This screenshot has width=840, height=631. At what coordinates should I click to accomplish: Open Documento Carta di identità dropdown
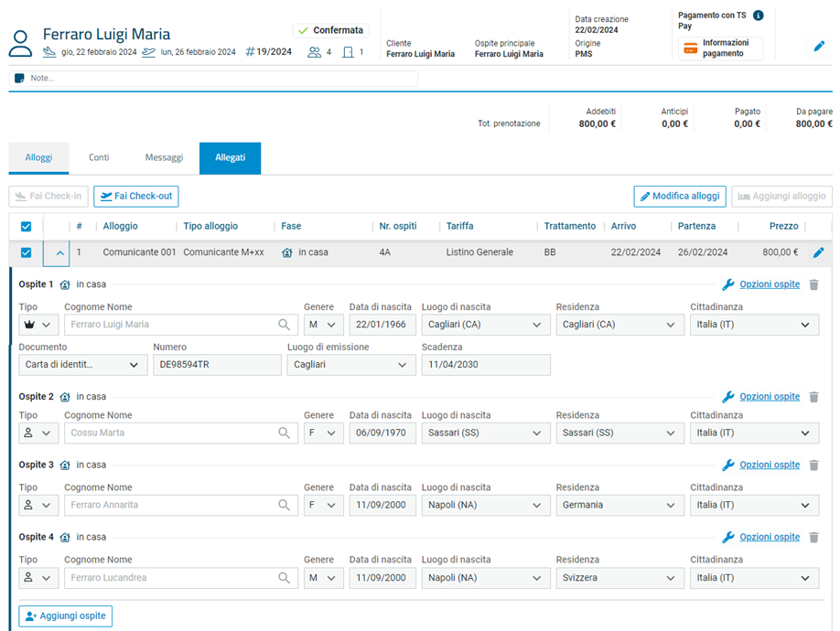pos(83,365)
